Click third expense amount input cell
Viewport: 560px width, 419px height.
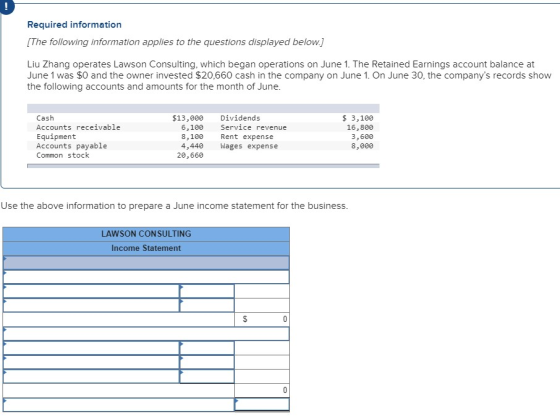point(207,376)
